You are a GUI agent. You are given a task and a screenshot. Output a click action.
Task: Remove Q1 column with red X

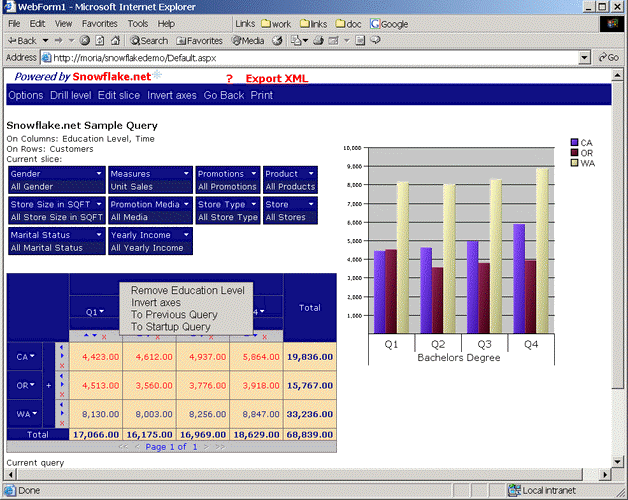[104, 337]
